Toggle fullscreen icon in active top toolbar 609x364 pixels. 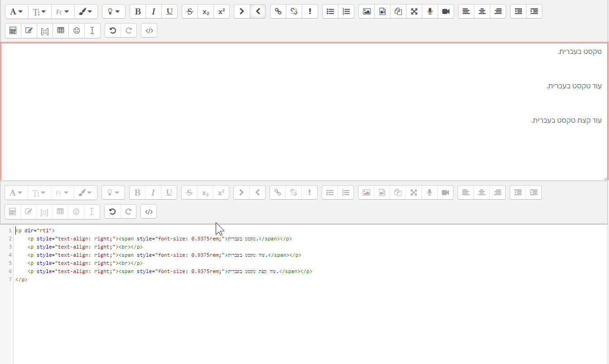coord(414,11)
